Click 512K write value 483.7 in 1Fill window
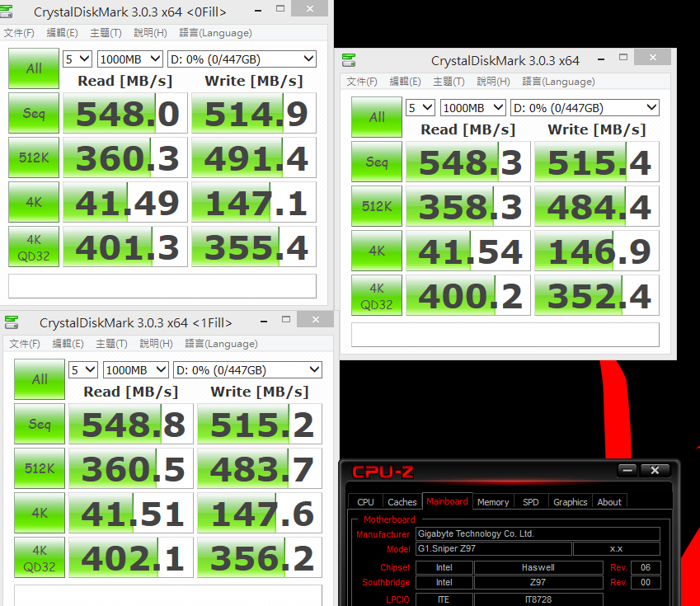700x606 pixels. 260,468
